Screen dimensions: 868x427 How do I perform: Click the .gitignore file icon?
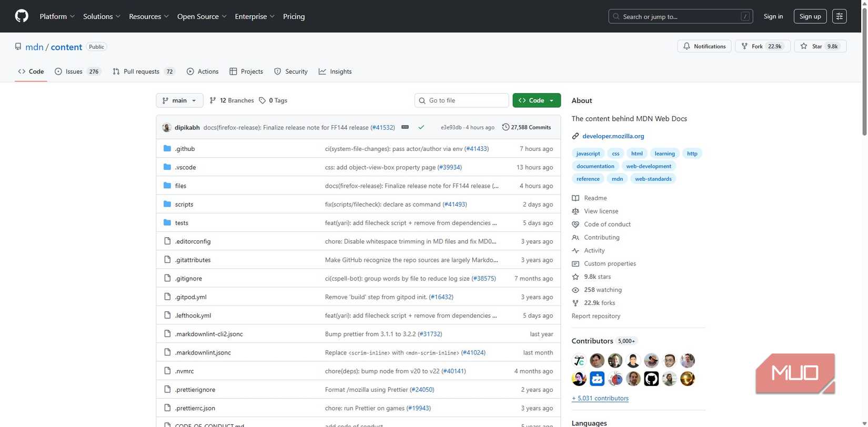point(167,278)
